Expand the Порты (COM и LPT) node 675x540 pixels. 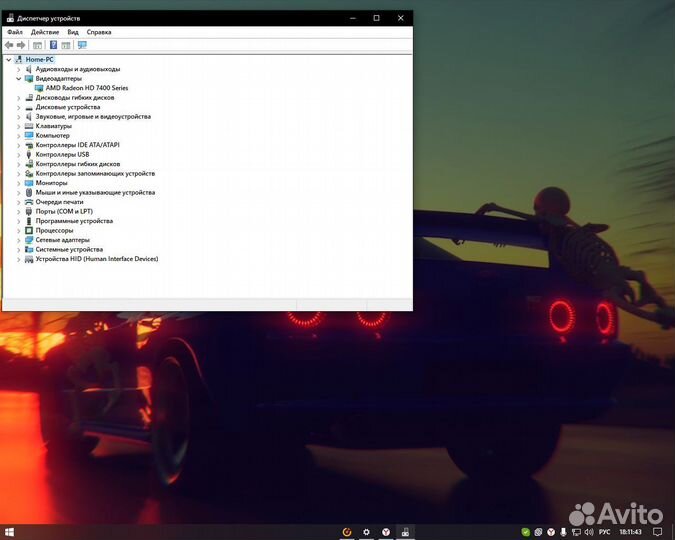[x=19, y=211]
